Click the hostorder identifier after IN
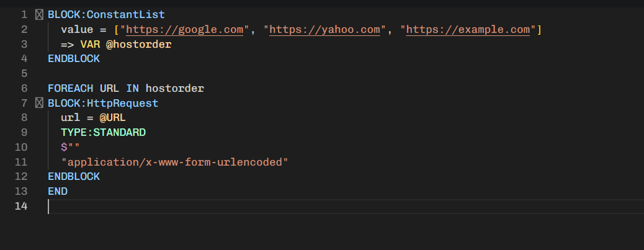Image resolution: width=644 pixels, height=250 pixels. (x=175, y=88)
